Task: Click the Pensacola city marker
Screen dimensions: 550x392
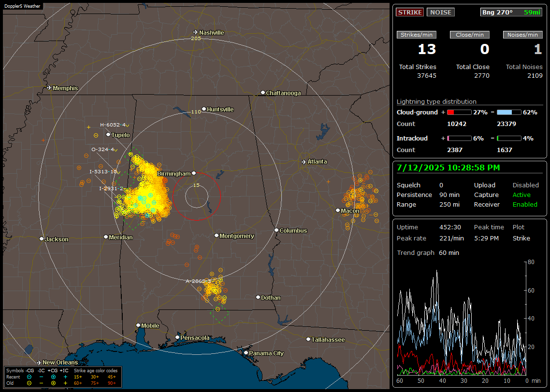Action: tap(177, 337)
